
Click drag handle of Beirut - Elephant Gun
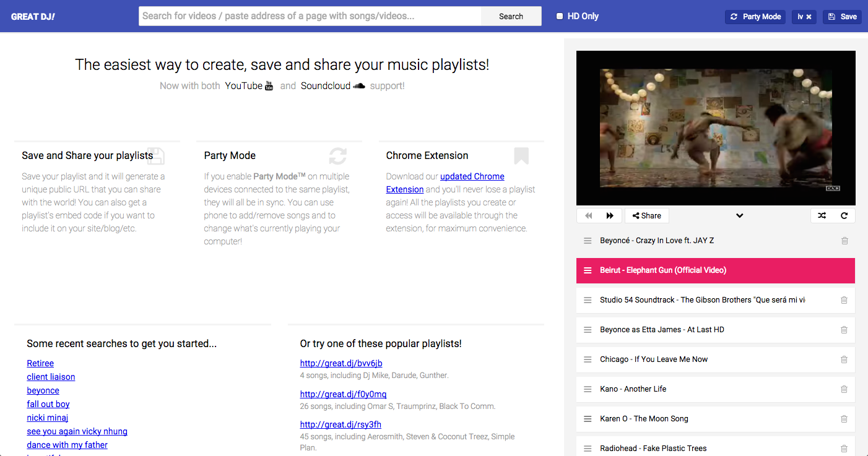[588, 270]
